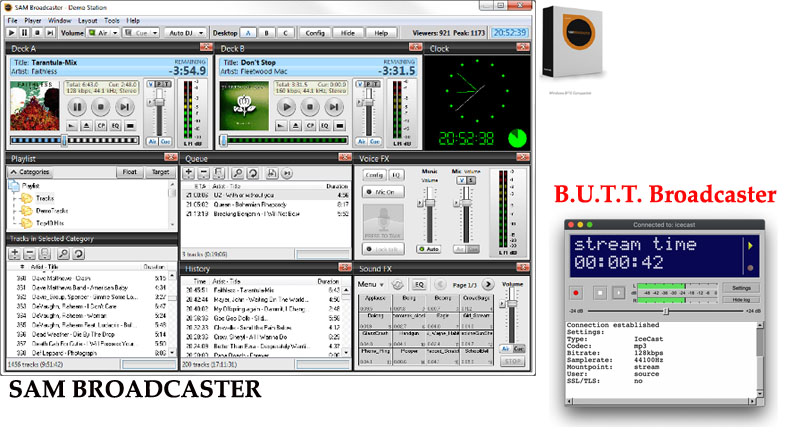Click the Eject icon on Deck A
This screenshot has width=800, height=440.
coord(87,126)
